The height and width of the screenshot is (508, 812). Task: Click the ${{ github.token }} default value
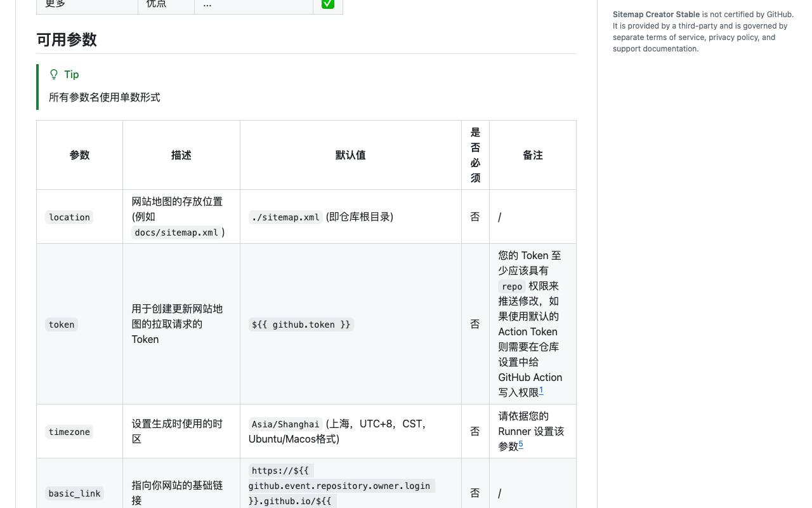coord(301,324)
